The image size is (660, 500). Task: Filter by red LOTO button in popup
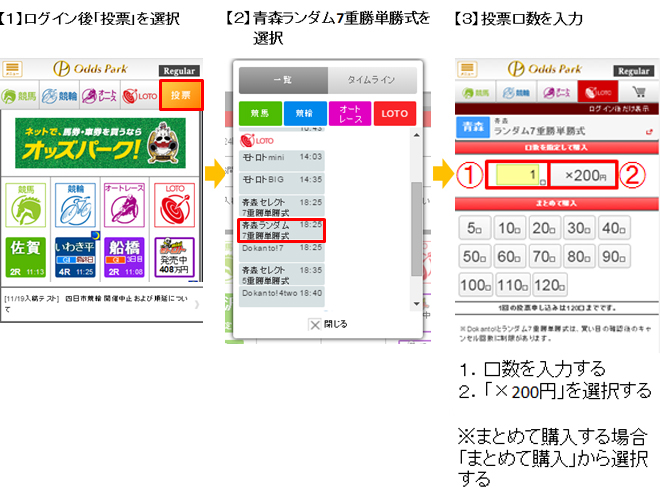[395, 113]
